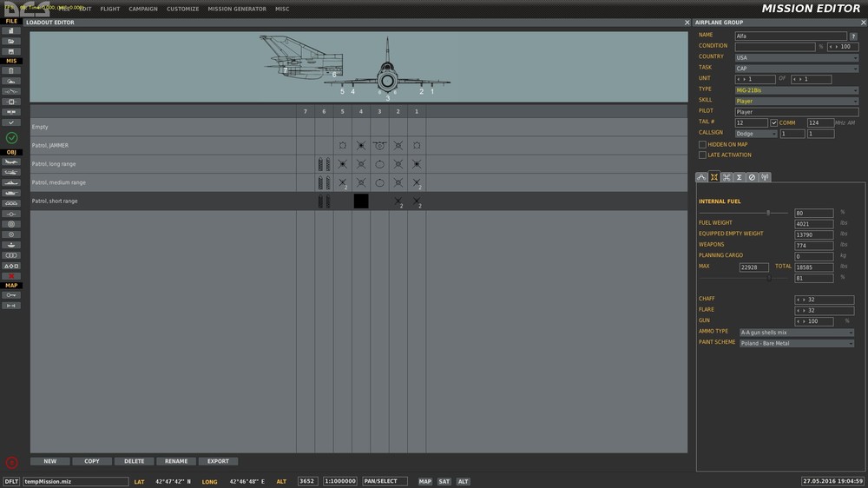
Task: Select the Patrol, long range loadout row
Action: click(x=358, y=164)
